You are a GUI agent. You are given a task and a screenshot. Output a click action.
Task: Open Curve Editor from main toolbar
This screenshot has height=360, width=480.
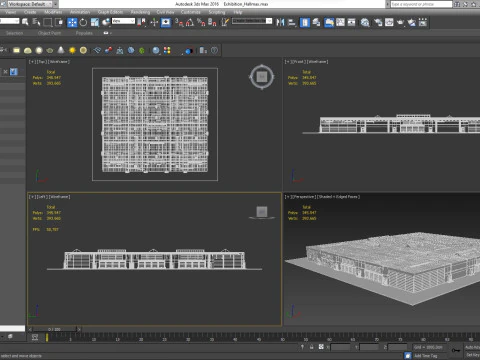(x=341, y=22)
